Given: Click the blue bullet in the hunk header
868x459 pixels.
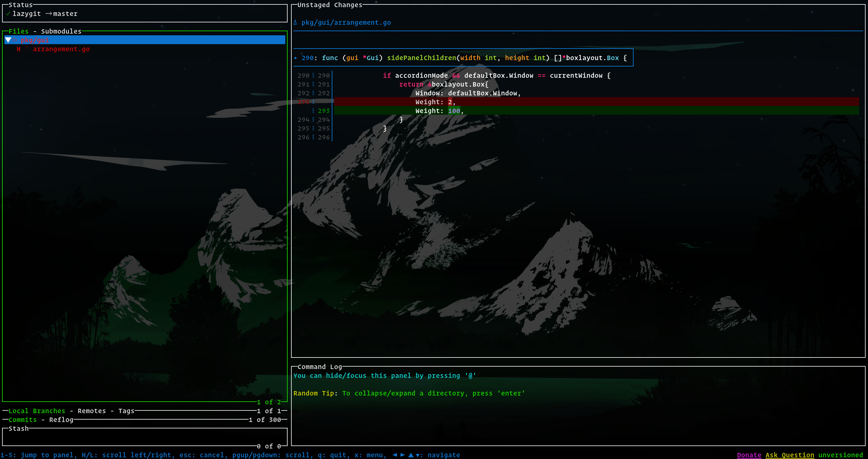Looking at the screenshot, I should click(295, 58).
